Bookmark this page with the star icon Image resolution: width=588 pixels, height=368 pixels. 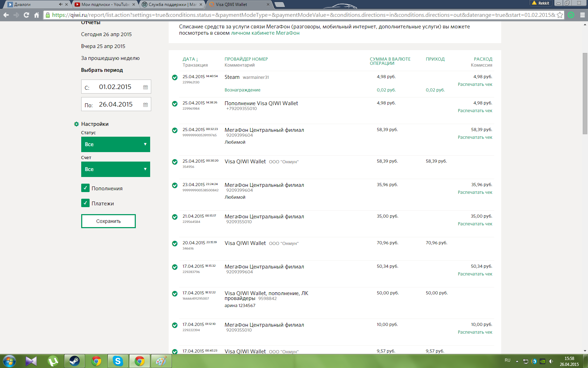pyautogui.click(x=560, y=15)
